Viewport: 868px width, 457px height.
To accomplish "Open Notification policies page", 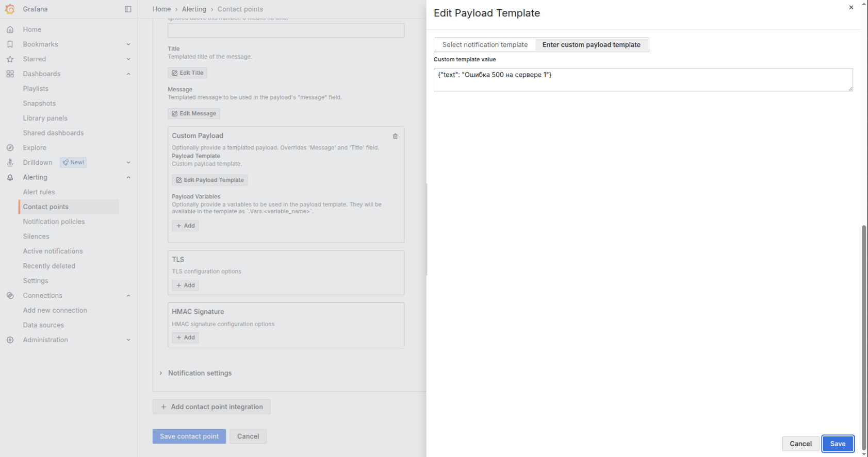I will pyautogui.click(x=54, y=222).
